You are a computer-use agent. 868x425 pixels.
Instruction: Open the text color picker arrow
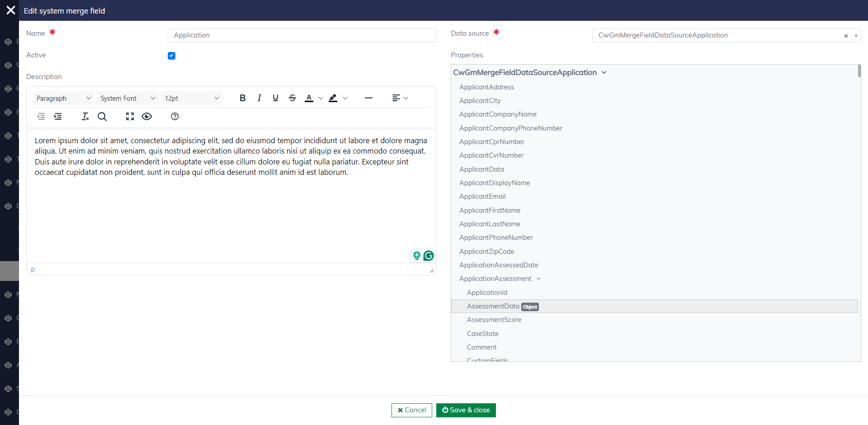(x=321, y=98)
